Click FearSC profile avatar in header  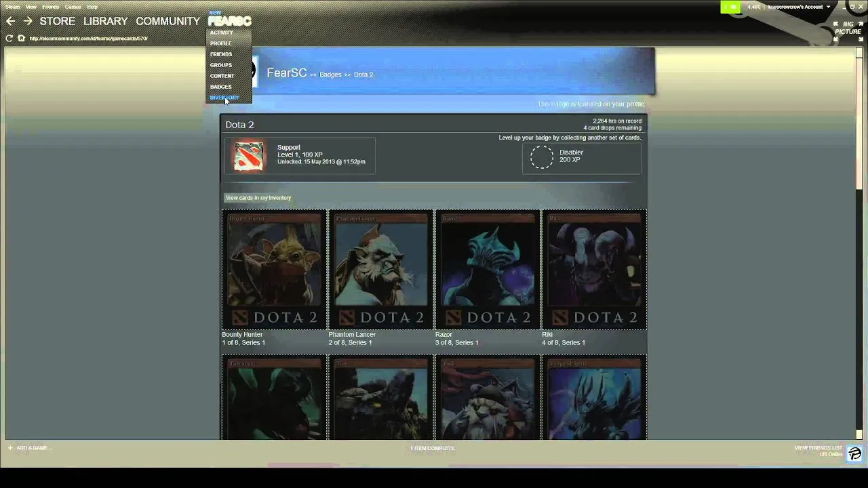point(255,72)
